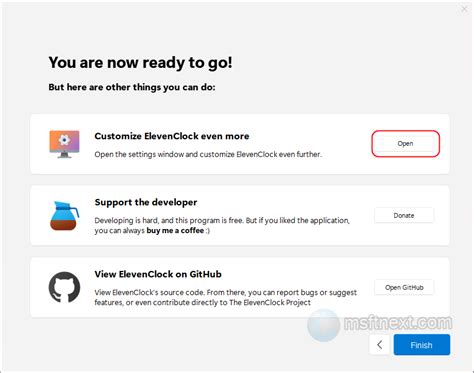Open ElevenClock settings with the Open button
This screenshot has width=474, height=373.
(405, 144)
